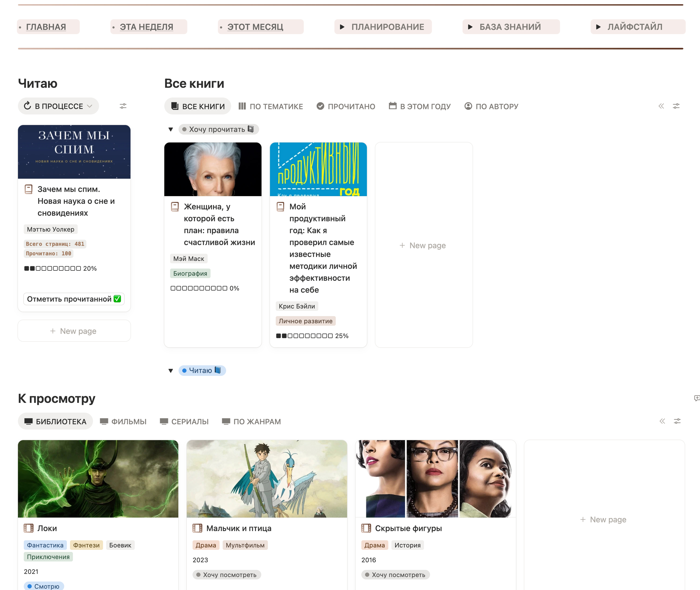
Task: Collapse toolbar chevrons in Все книги
Action: (x=661, y=106)
